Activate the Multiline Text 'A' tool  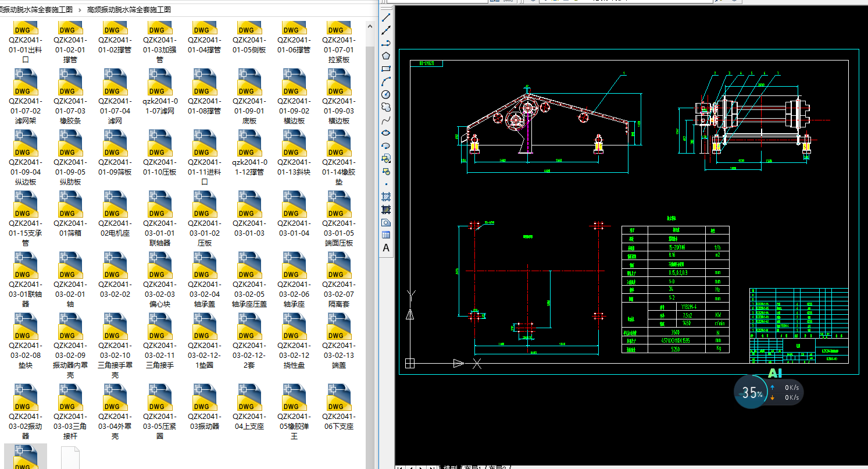(385, 248)
